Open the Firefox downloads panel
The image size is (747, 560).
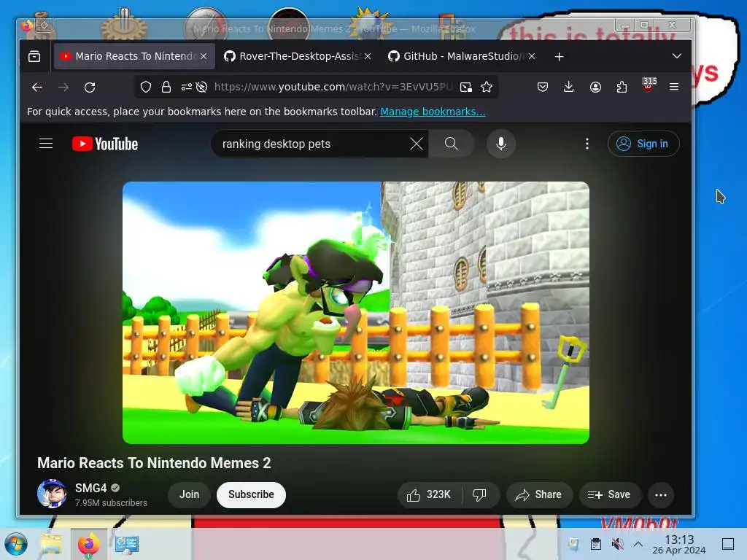tap(569, 87)
